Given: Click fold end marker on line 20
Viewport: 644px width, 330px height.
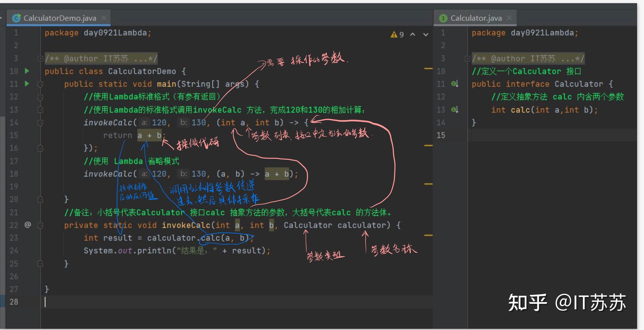Looking at the screenshot, I should point(40,199).
